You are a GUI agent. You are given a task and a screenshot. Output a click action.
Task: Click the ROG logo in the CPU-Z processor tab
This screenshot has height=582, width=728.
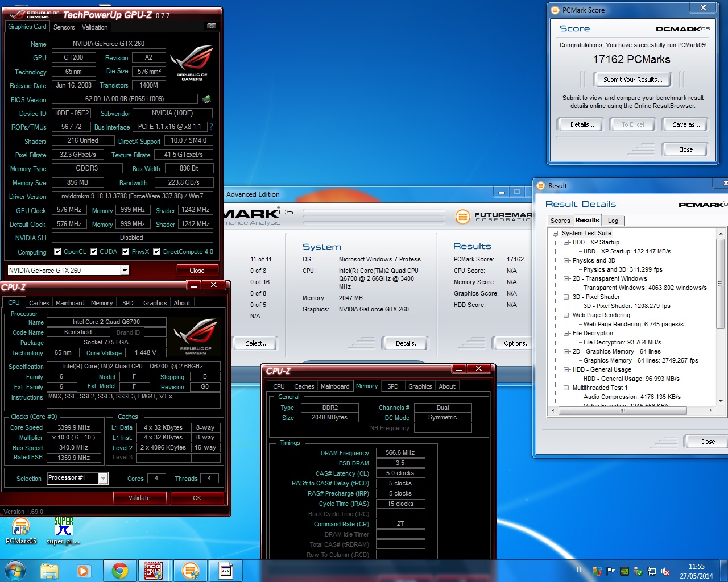point(196,336)
